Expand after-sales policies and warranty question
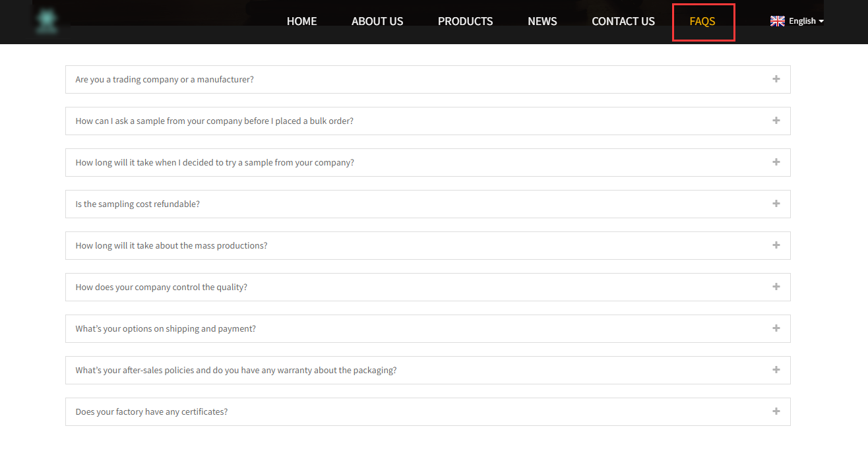The width and height of the screenshot is (868, 451). tap(235, 371)
